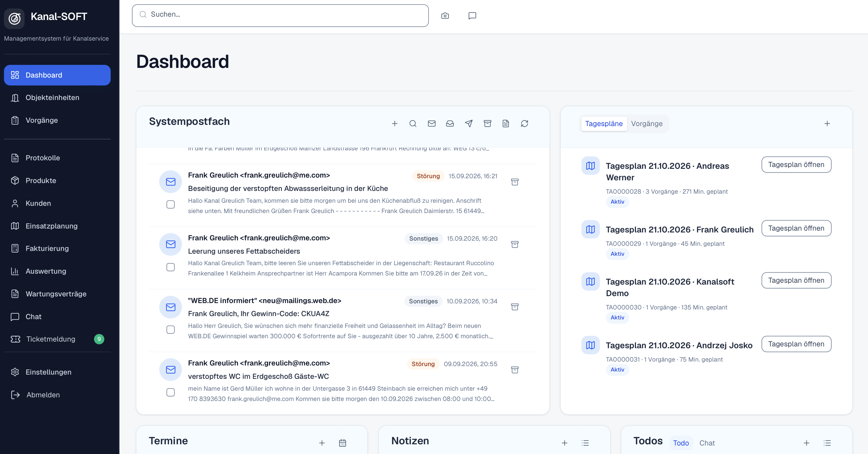
Task: Tick checkbox for verstopftes WC im Erdgeschoß email
Action: tap(170, 392)
